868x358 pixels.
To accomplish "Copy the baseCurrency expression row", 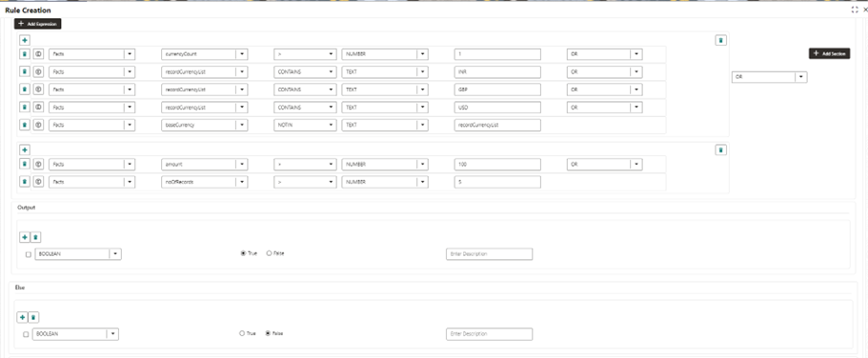I will 38,125.
